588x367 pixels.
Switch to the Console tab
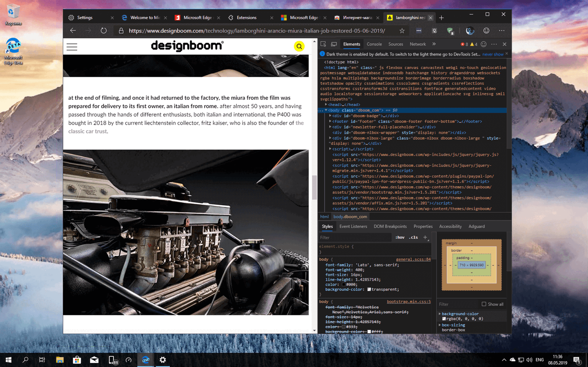[374, 44]
